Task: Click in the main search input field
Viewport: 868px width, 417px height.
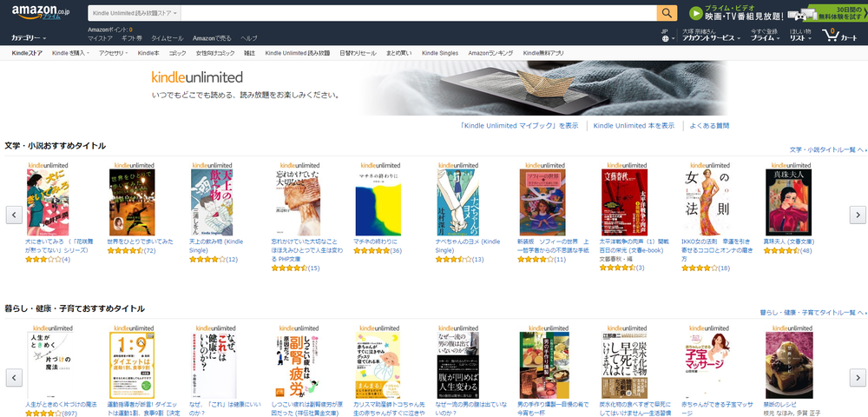Action: pos(418,13)
